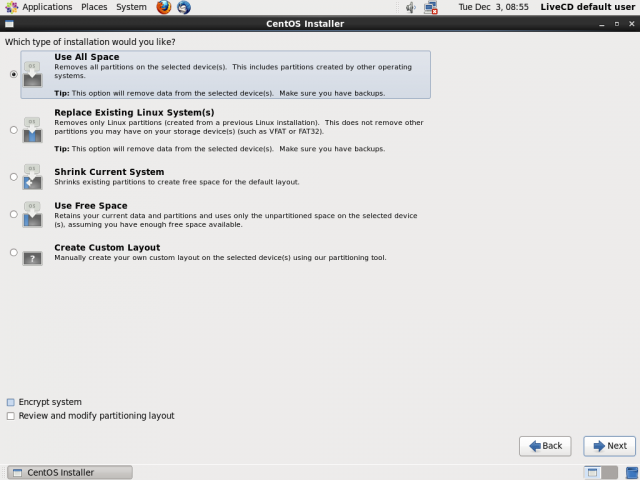Viewport: 640px width, 480px height.
Task: Enable the Encrypt system checkbox
Action: pyautogui.click(x=11, y=402)
